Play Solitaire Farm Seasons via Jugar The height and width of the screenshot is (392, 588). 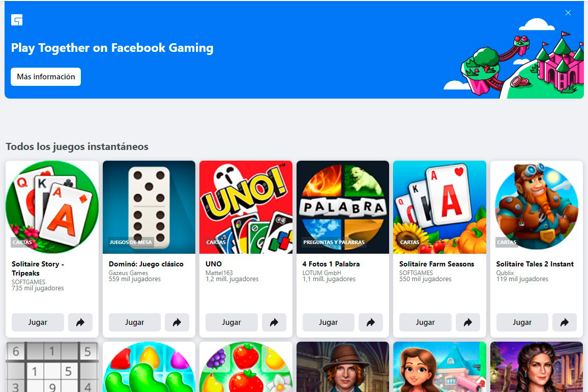425,322
